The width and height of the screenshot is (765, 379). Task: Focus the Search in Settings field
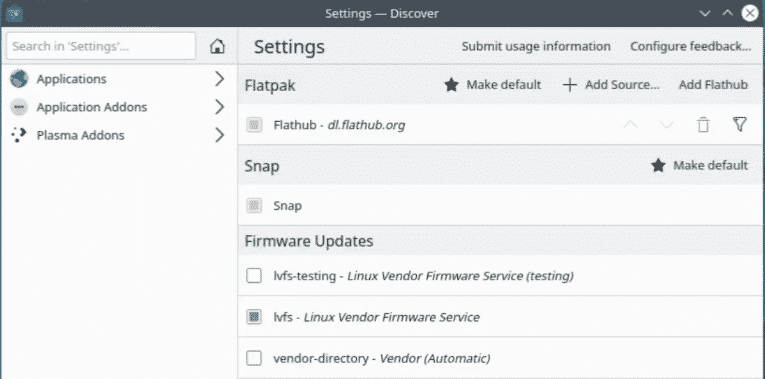coord(101,46)
